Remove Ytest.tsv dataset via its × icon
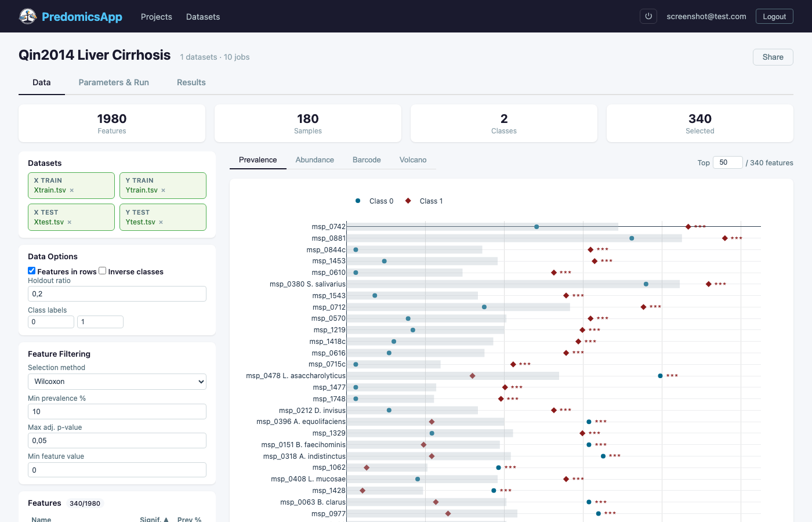Image resolution: width=812 pixels, height=522 pixels. tap(161, 222)
